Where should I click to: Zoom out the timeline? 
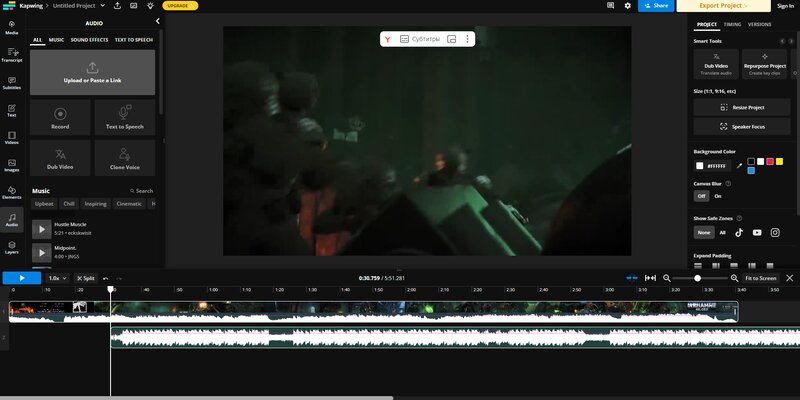tap(667, 278)
